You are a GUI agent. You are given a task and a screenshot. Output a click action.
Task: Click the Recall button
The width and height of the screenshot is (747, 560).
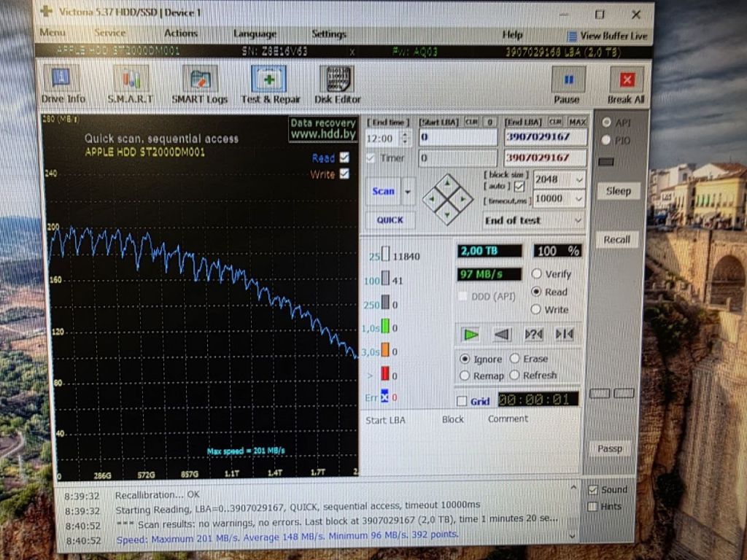[616, 239]
